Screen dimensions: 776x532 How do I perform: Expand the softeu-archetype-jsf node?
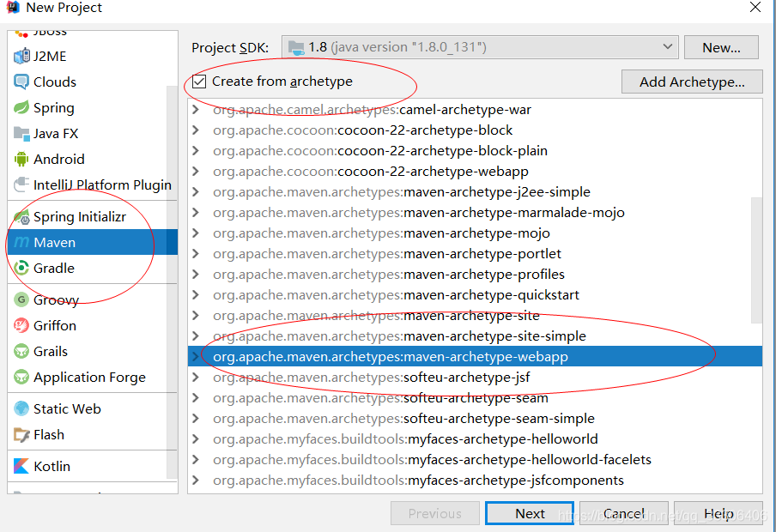196,378
